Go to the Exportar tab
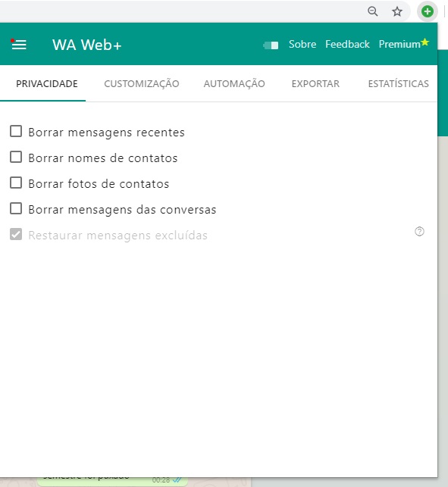Viewport: 448px width, 487px height. pyautogui.click(x=315, y=83)
